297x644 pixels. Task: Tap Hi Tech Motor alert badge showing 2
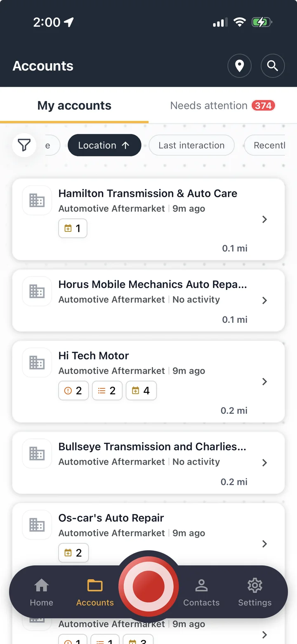(73, 391)
